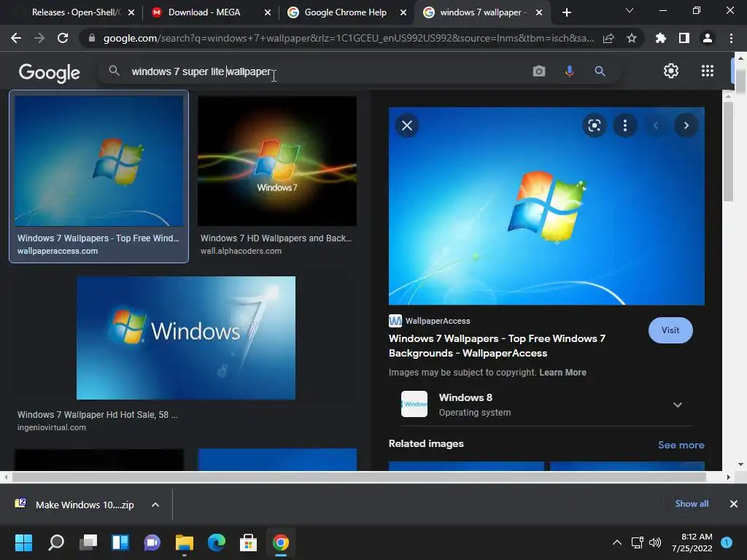Search by image with camera icon
Screen dimensions: 747x560
pyautogui.click(x=539, y=71)
